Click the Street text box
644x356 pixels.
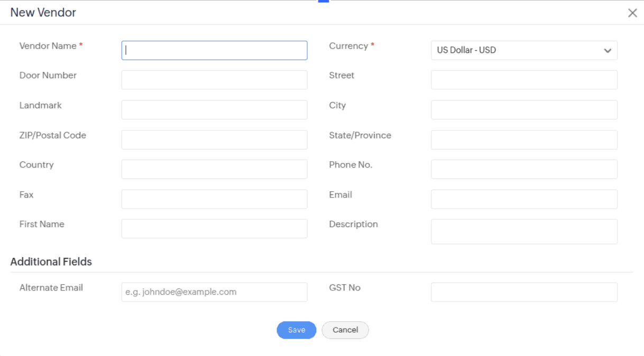click(x=524, y=80)
